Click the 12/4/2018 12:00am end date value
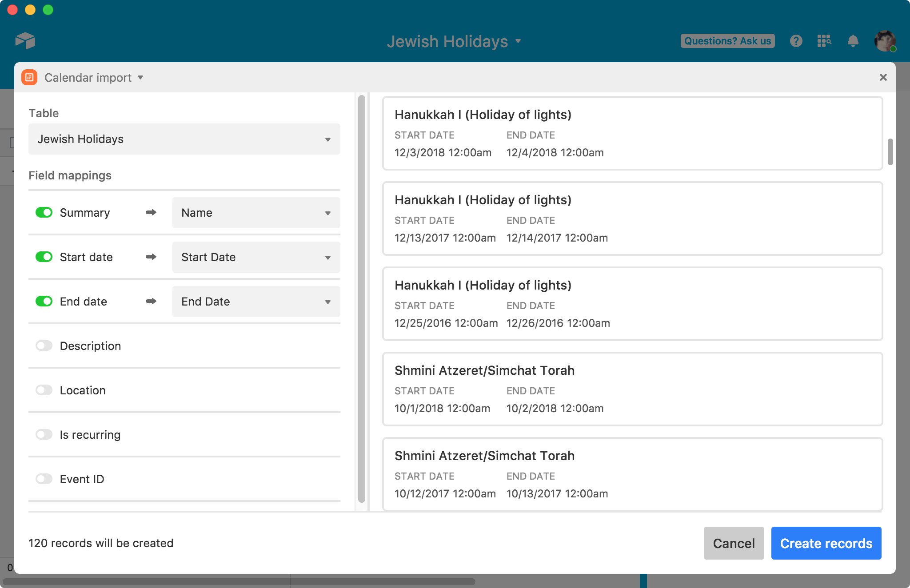The image size is (910, 588). [555, 153]
